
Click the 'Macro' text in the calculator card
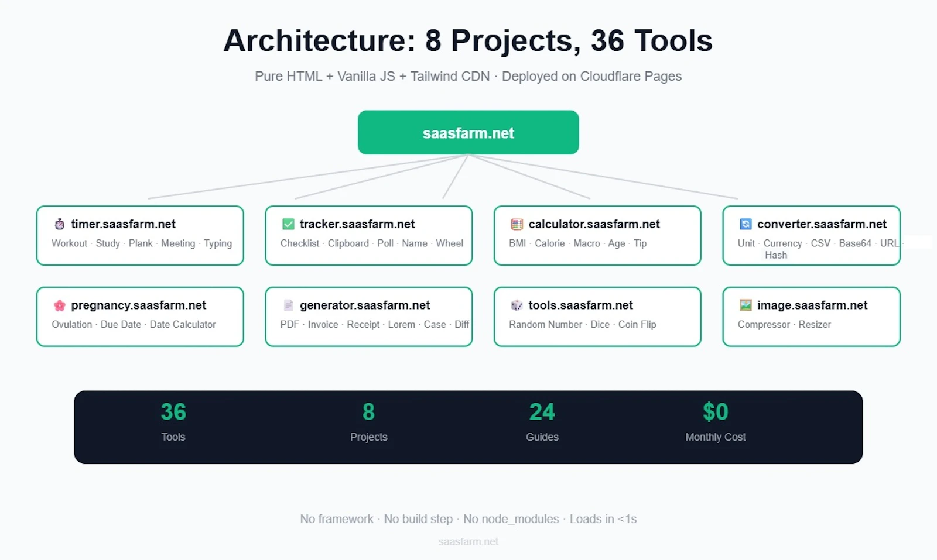[x=587, y=243]
